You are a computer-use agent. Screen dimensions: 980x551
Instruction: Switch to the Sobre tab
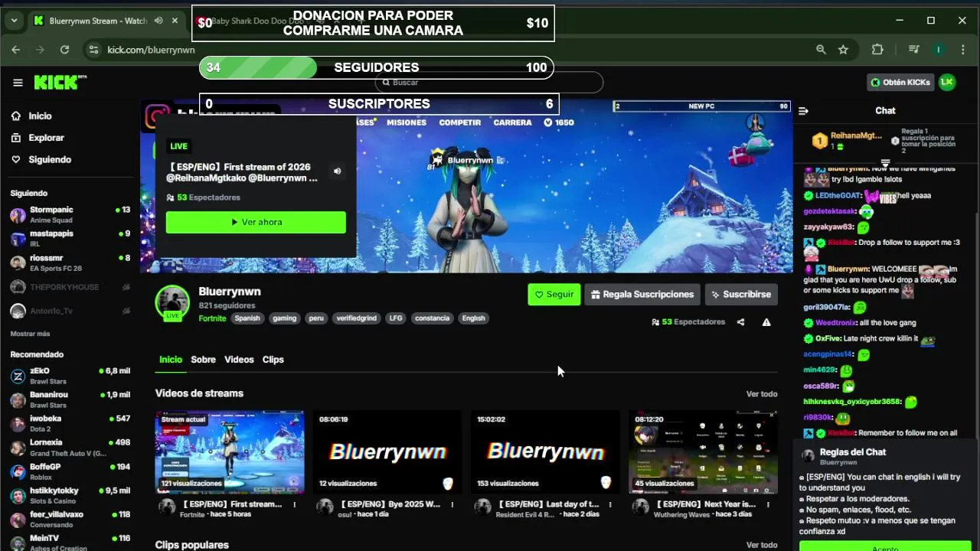coord(203,360)
